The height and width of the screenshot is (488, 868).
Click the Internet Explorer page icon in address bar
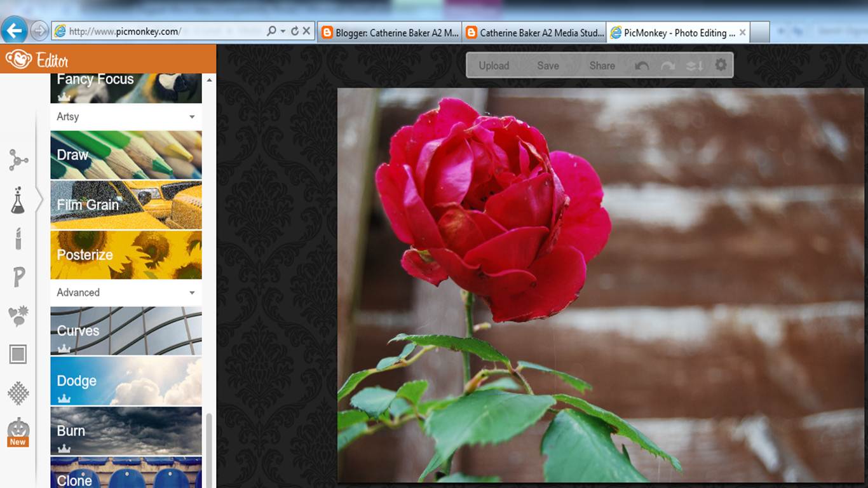60,30
